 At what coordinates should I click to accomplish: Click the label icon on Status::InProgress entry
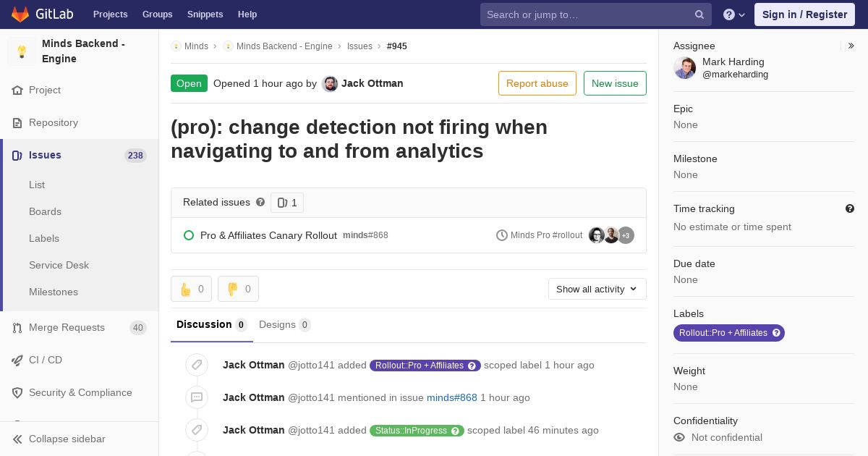197,430
